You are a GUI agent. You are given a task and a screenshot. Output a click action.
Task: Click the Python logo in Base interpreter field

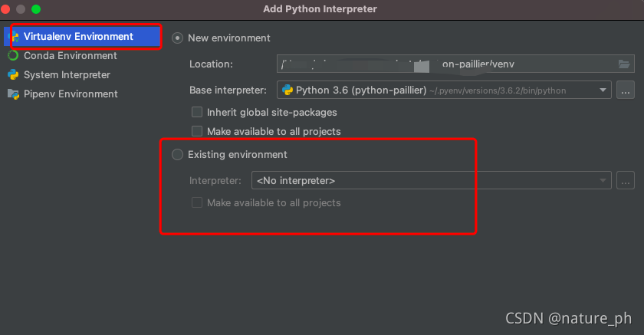point(287,90)
